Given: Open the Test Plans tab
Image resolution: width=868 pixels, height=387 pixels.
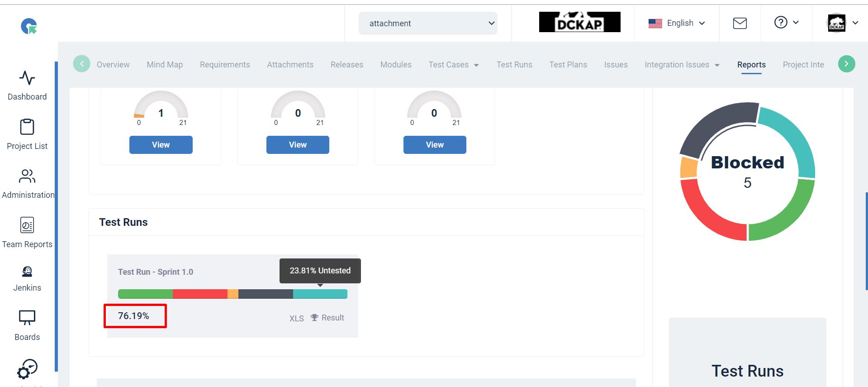Looking at the screenshot, I should [x=568, y=65].
